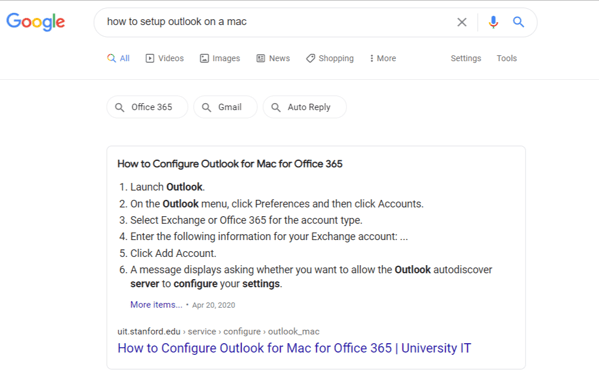Click step text 'Click Add Account.'
The image size is (599, 370).
pos(173,253)
